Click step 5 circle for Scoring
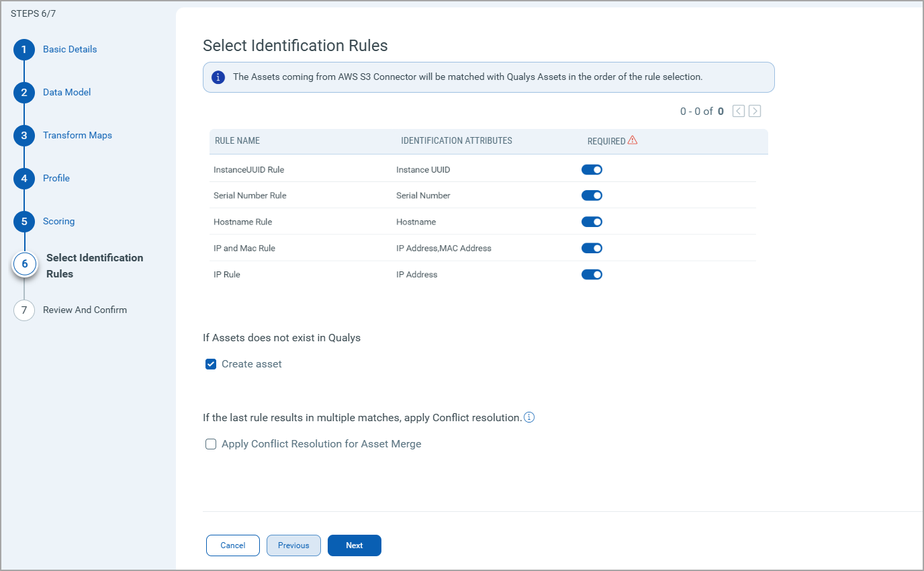Image resolution: width=924 pixels, height=571 pixels. 24,221
